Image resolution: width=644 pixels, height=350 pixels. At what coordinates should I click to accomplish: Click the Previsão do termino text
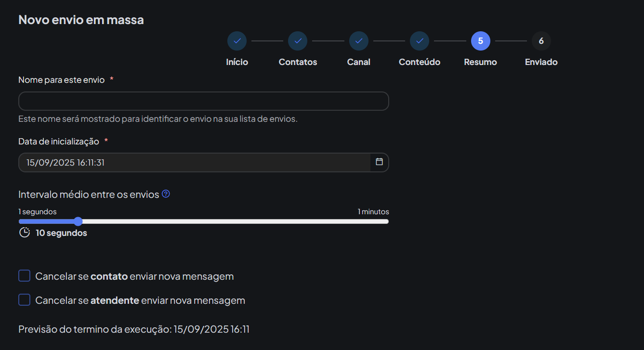(134, 329)
